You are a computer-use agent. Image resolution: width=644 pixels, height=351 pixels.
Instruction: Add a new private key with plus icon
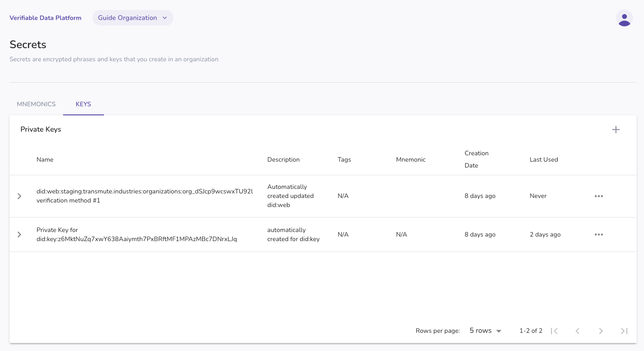pyautogui.click(x=616, y=129)
